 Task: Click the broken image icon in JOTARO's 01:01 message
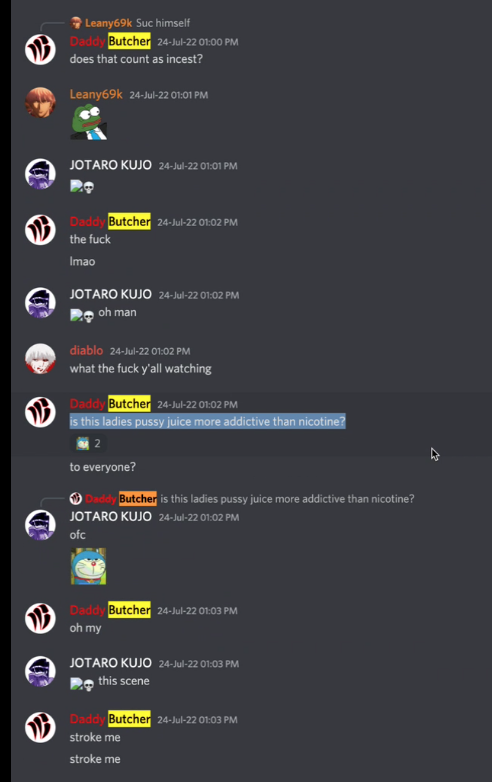[x=76, y=187]
